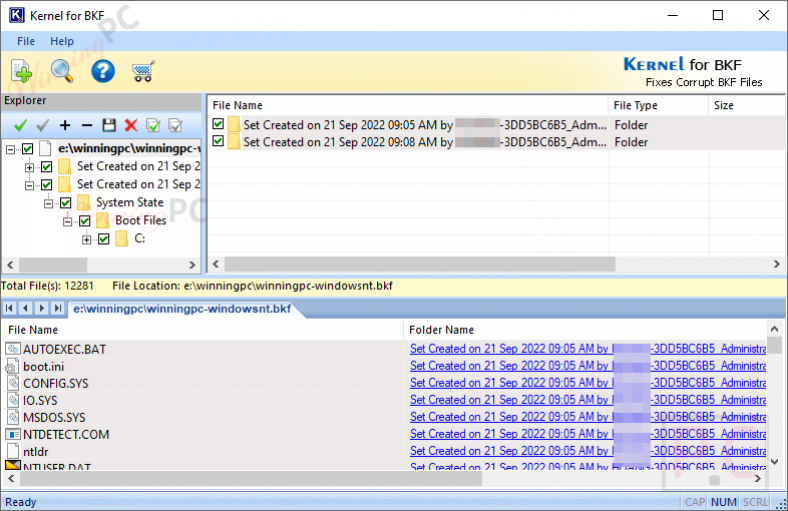
Task: Open folder link for ntldr row
Action: (x=588, y=451)
